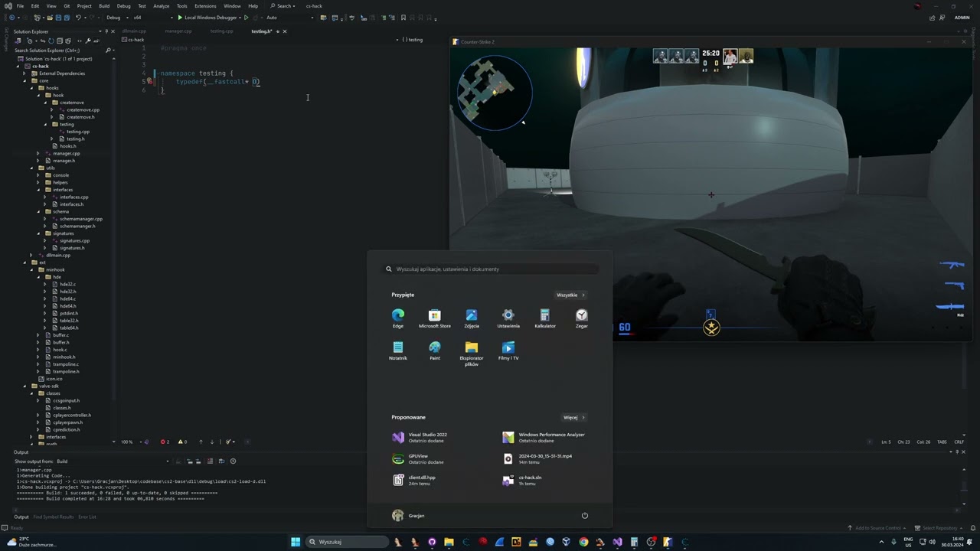Open the Zdjęcia photos app

(x=472, y=318)
